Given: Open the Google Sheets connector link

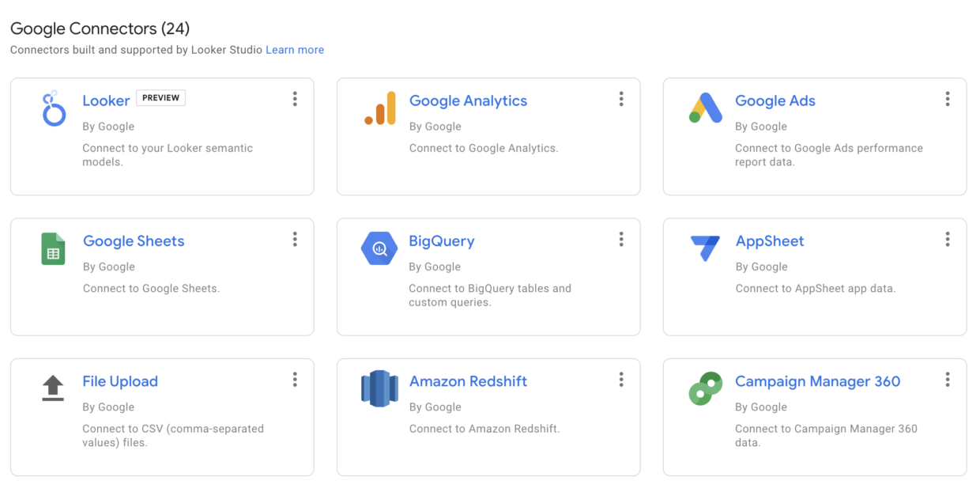Looking at the screenshot, I should (x=134, y=240).
